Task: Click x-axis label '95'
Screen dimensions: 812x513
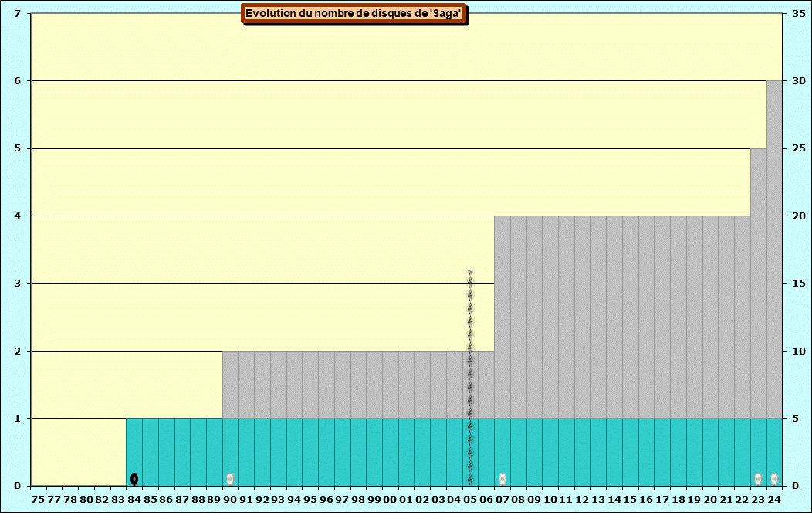Action: (x=310, y=500)
